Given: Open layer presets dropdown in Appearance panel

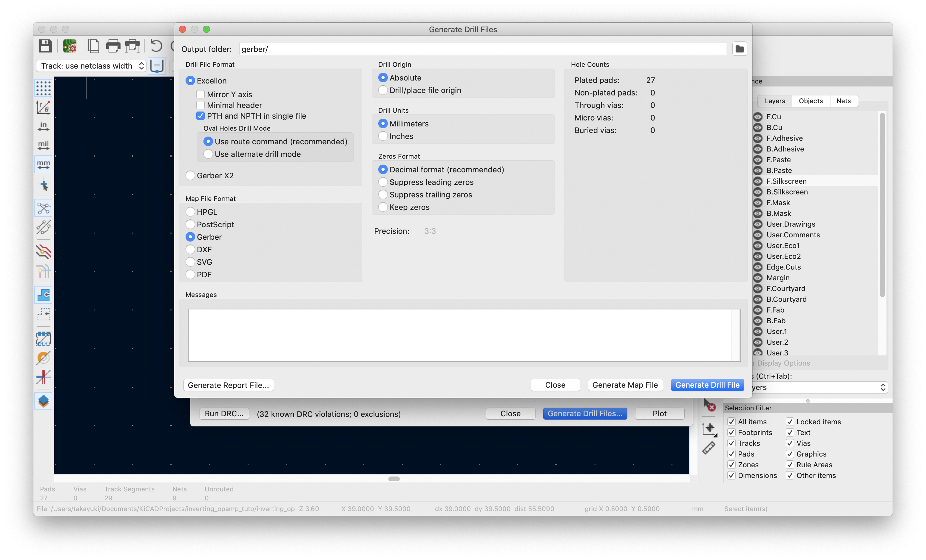Looking at the screenshot, I should (x=819, y=387).
